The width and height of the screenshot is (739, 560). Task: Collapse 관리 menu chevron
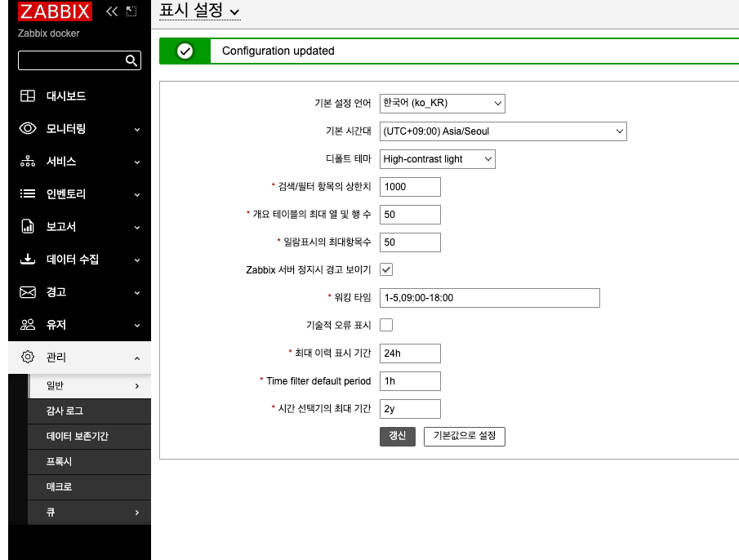tap(137, 358)
